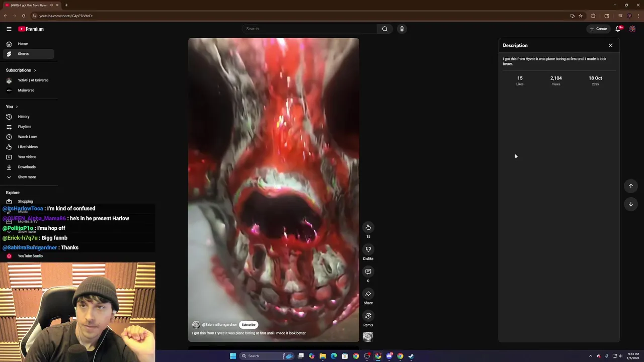Open YouTube account avatar menu
The width and height of the screenshot is (644, 362).
pos(632,29)
